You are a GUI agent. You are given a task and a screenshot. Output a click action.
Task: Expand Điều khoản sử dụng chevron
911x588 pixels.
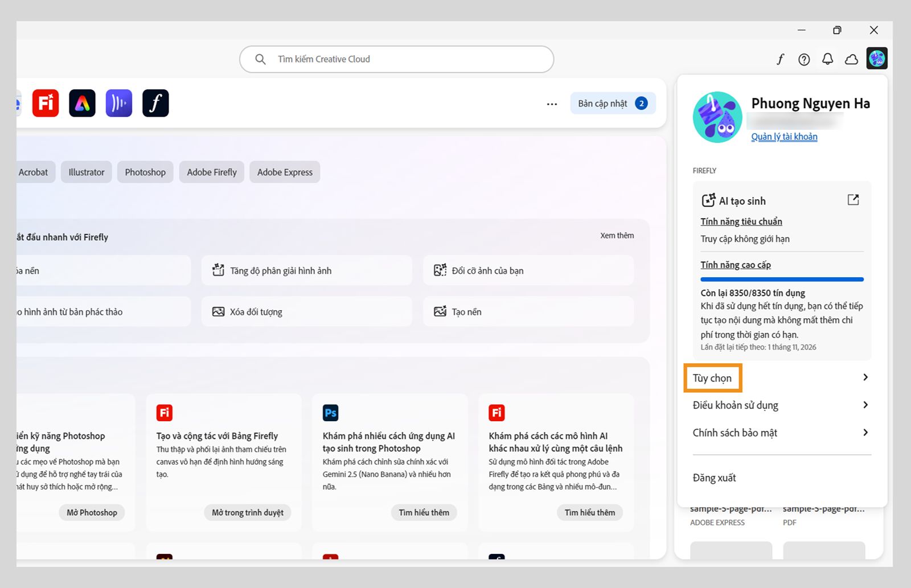pos(865,405)
